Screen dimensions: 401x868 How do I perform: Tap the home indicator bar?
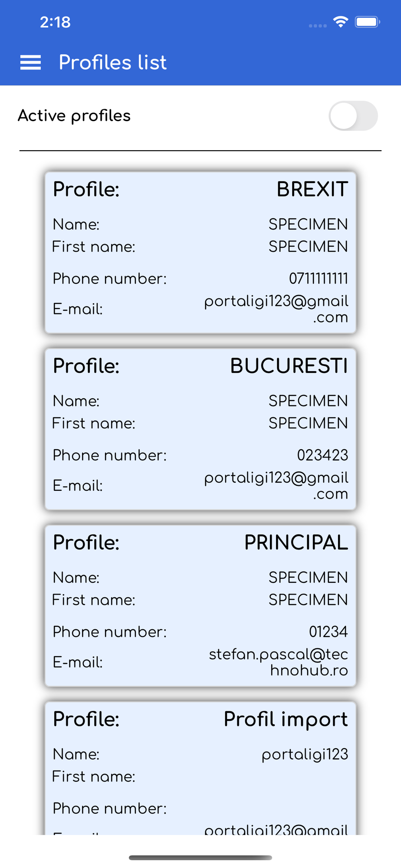(200, 858)
